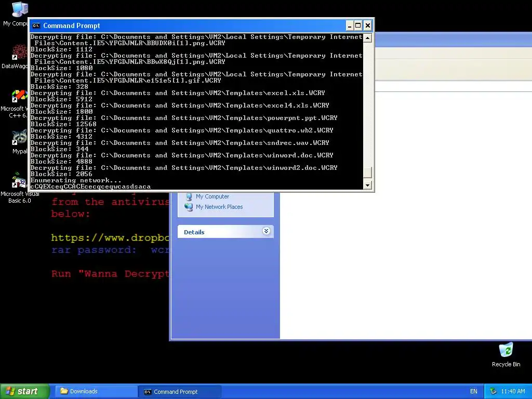Click the yellow dropbox URL on wallpaper
Image resolution: width=532 pixels, height=399 pixels.
click(x=110, y=238)
